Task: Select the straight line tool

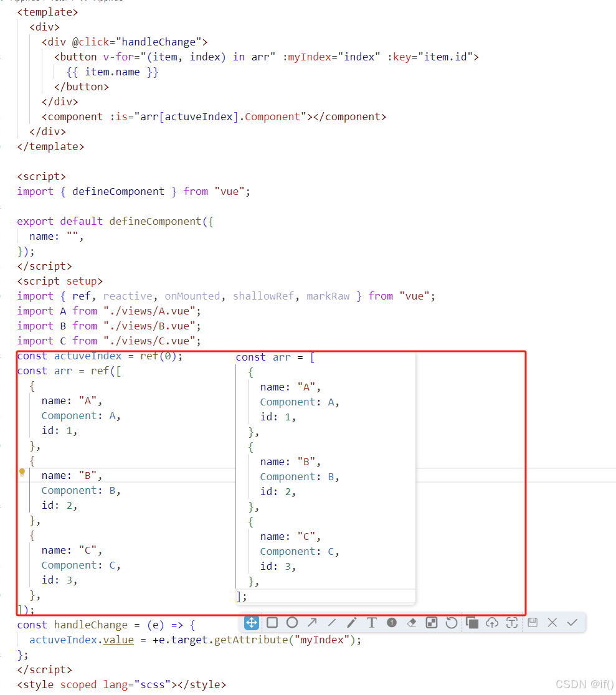Action: (x=332, y=622)
